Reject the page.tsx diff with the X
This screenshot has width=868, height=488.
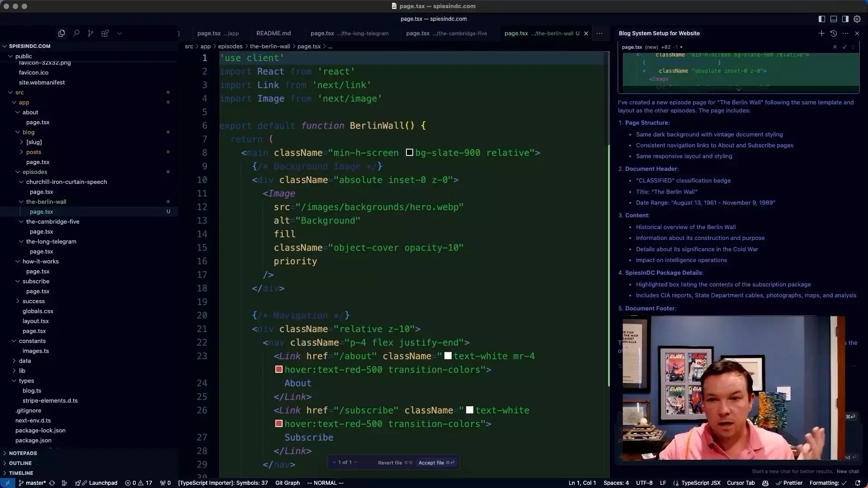834,47
